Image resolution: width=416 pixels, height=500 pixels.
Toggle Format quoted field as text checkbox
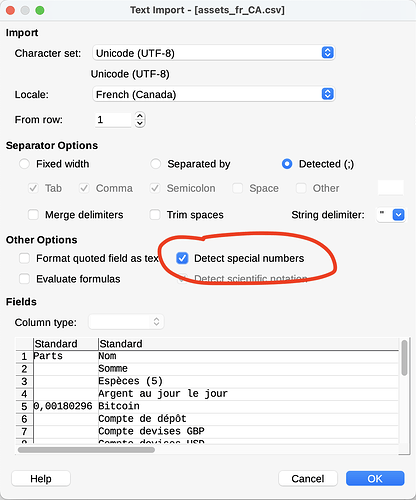(24, 258)
